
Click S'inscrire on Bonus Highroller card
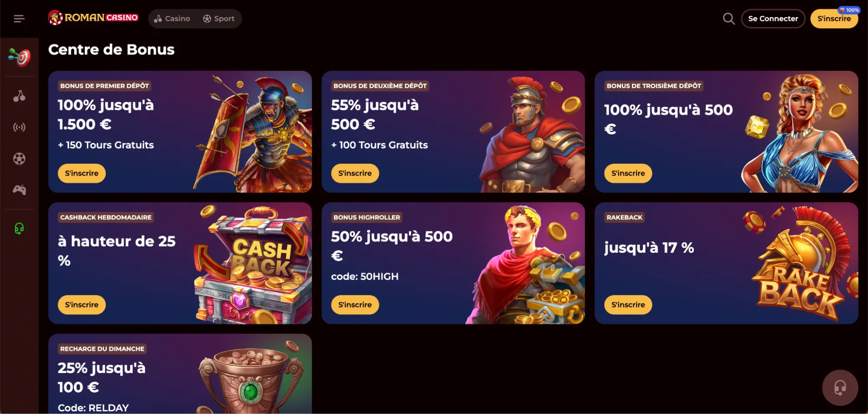[x=355, y=305]
